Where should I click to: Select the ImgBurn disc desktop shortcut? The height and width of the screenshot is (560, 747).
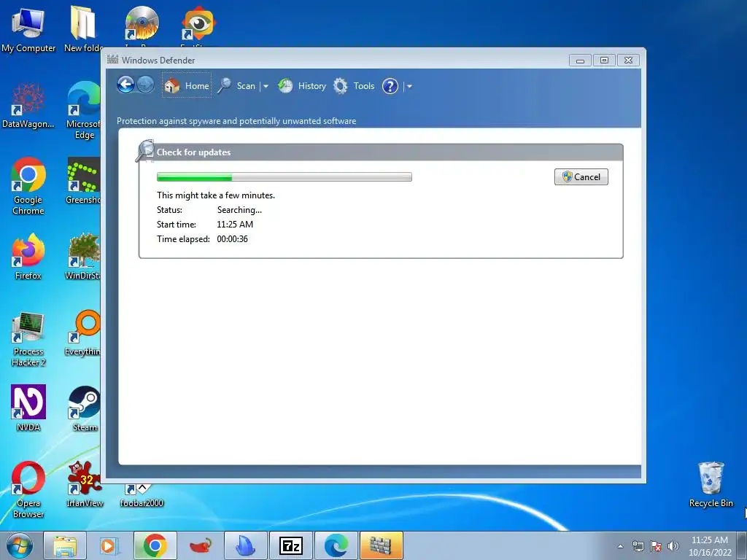(142, 26)
